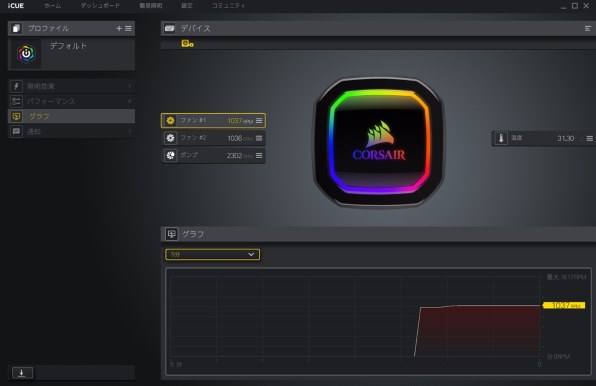Open the ポンプ options menu
This screenshot has width=596, height=386.
pos(259,155)
